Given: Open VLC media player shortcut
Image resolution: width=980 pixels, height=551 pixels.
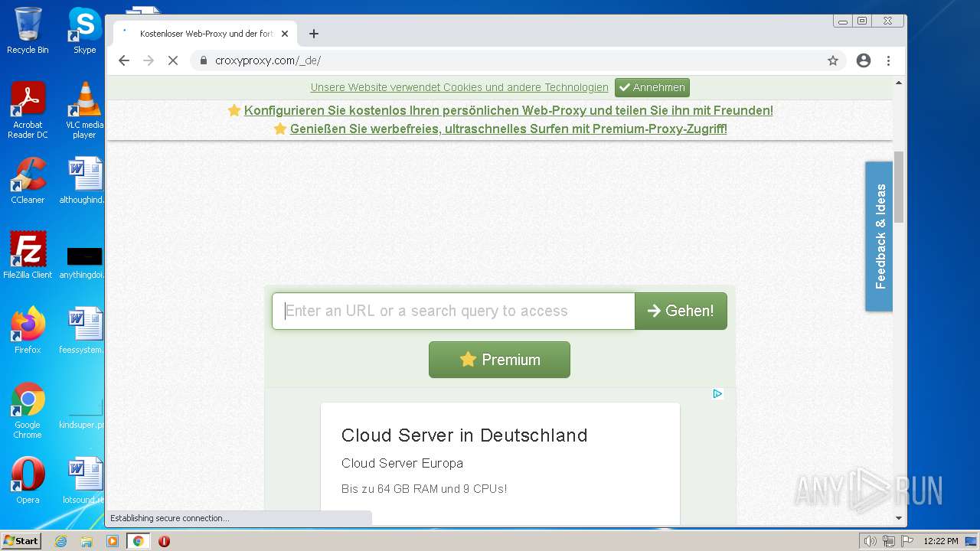Looking at the screenshot, I should pyautogui.click(x=84, y=110).
